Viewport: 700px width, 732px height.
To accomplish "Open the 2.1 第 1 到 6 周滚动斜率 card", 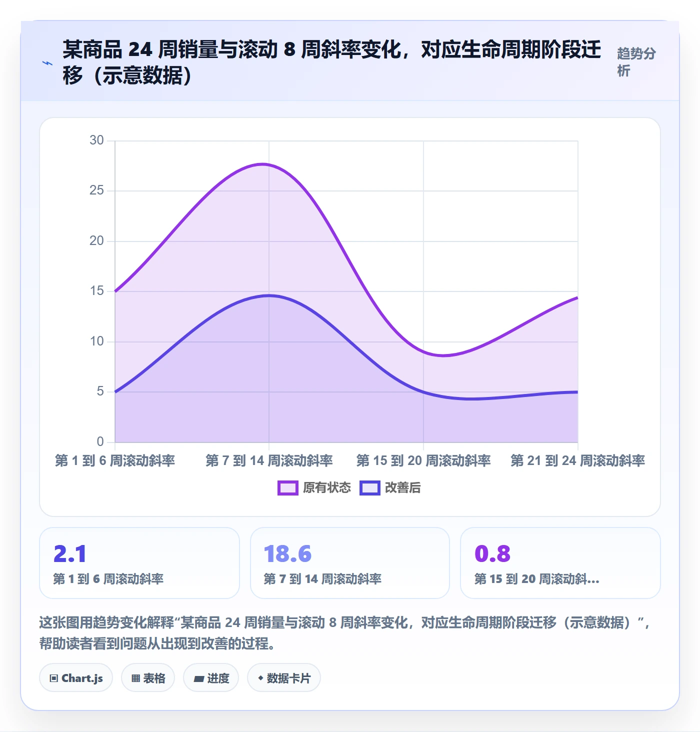I will click(x=139, y=563).
